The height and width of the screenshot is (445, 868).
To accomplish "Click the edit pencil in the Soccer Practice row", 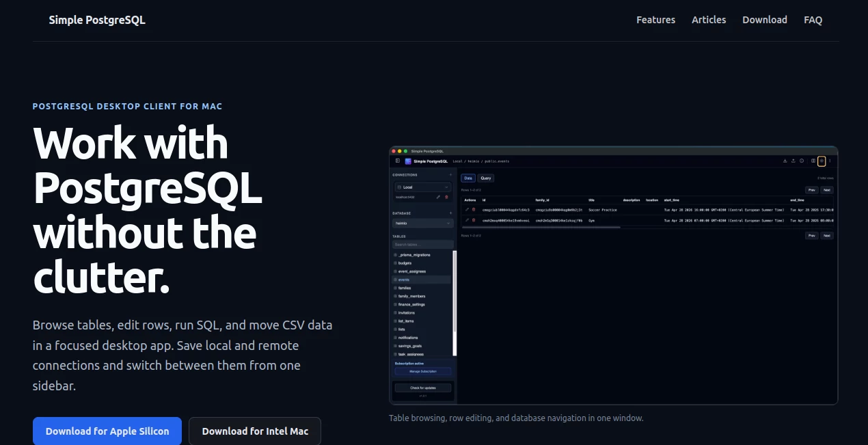I will 467,209.
